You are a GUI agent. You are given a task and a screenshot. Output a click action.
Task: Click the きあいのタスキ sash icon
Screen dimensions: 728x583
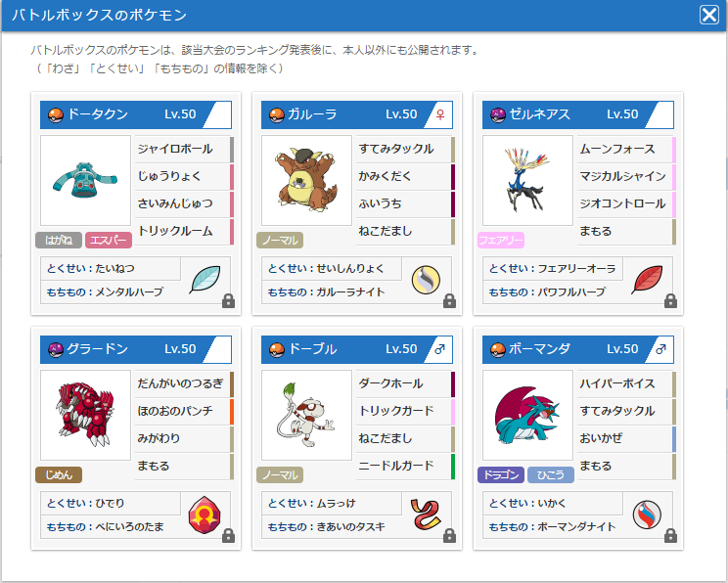(x=426, y=515)
